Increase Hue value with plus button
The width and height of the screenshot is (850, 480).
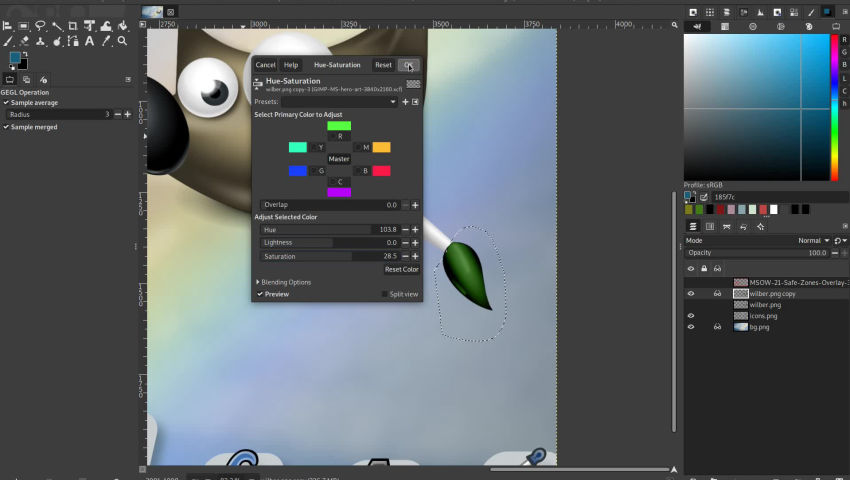coord(415,229)
